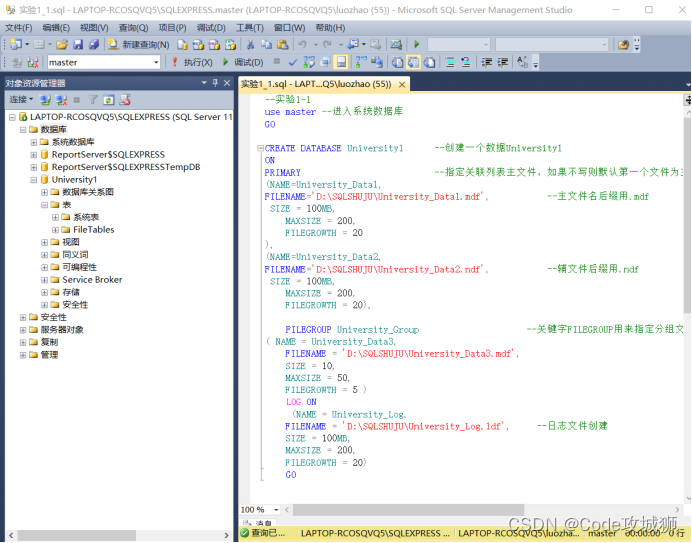Open the 编辑(E) menu
The width and height of the screenshot is (692, 543).
tap(56, 28)
